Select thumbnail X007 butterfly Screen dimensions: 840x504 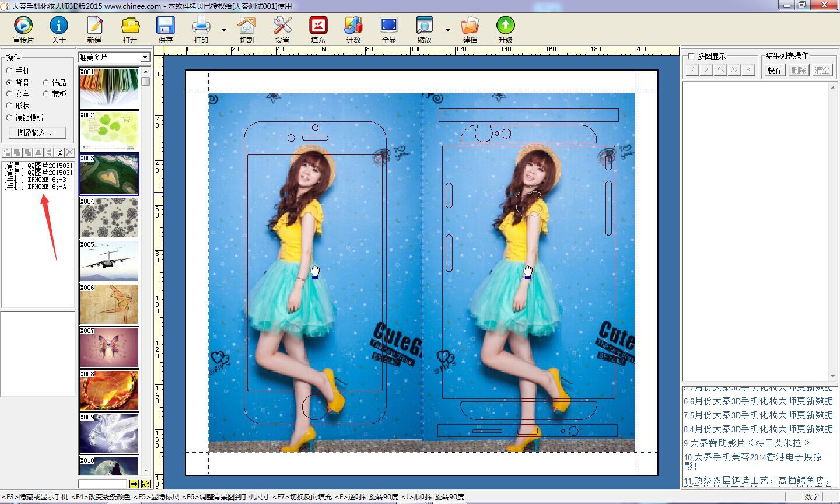pyautogui.click(x=109, y=348)
